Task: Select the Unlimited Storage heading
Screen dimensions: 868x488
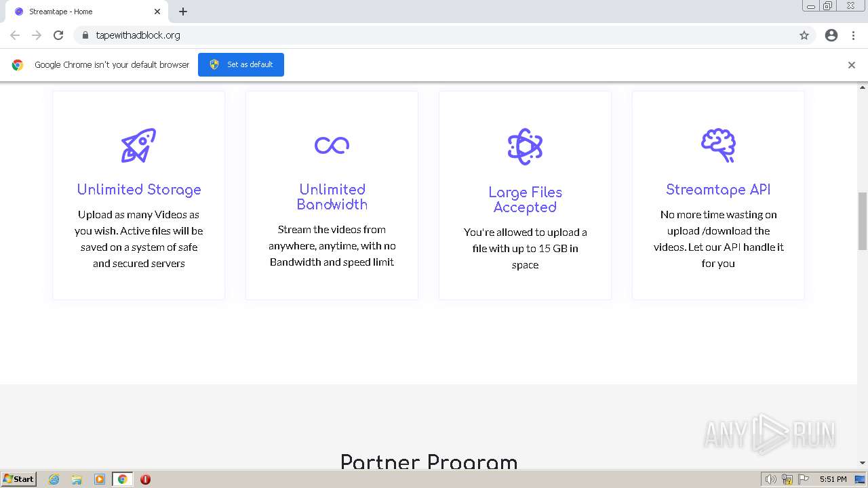Action: (139, 190)
